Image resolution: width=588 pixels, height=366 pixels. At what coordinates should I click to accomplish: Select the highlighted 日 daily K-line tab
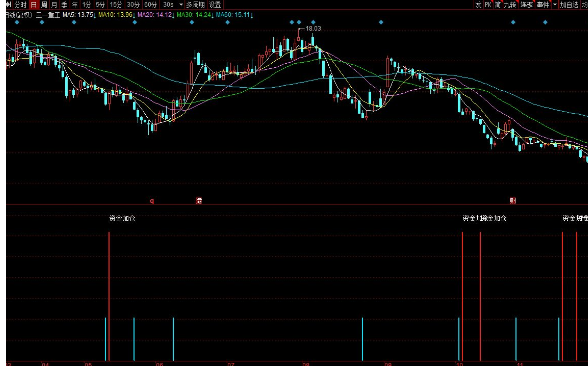click(34, 4)
